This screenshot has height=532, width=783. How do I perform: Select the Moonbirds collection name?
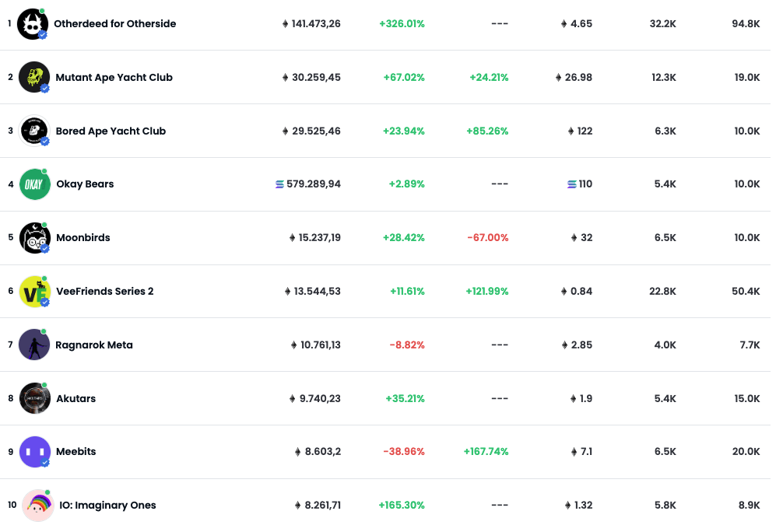83,237
